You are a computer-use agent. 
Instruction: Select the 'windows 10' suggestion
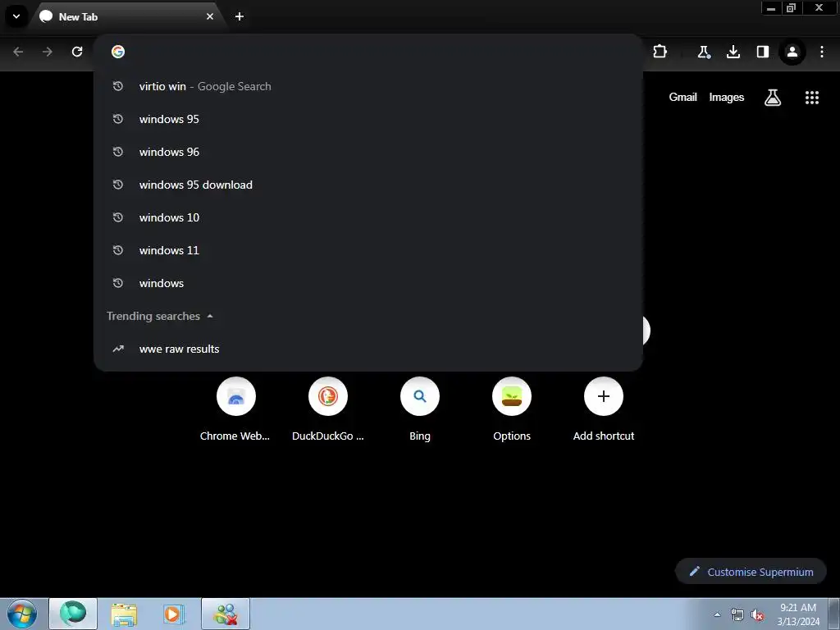click(x=368, y=217)
